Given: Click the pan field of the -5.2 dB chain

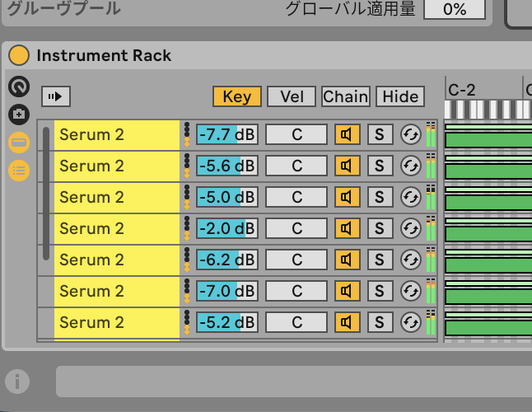Looking at the screenshot, I should (296, 322).
